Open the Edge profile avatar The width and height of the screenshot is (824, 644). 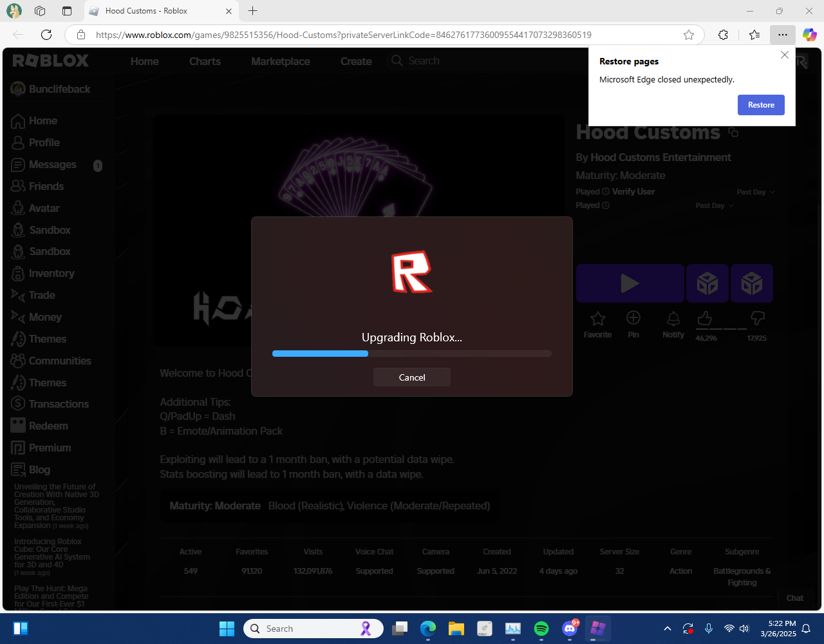pos(14,11)
